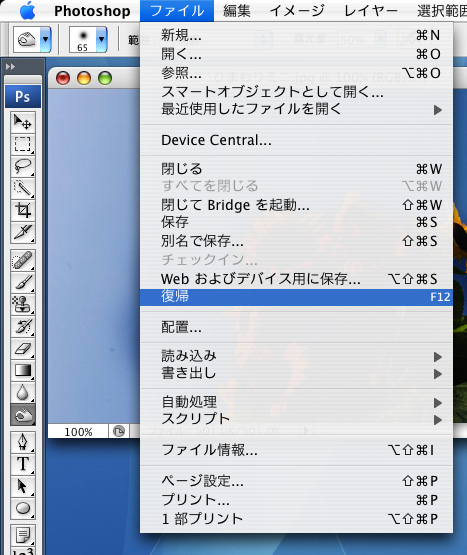Choose Device Central... entry
This screenshot has width=467, height=555.
pyautogui.click(x=296, y=141)
